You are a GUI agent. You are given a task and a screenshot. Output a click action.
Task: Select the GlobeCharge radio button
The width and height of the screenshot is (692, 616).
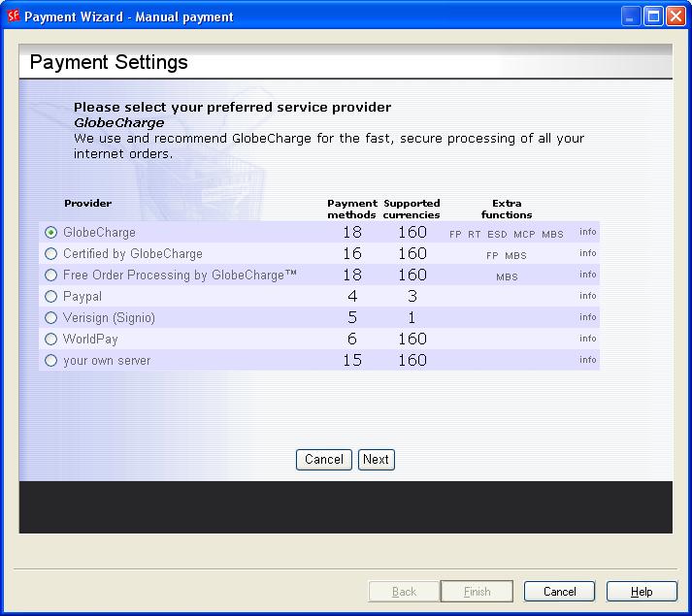pos(51,233)
